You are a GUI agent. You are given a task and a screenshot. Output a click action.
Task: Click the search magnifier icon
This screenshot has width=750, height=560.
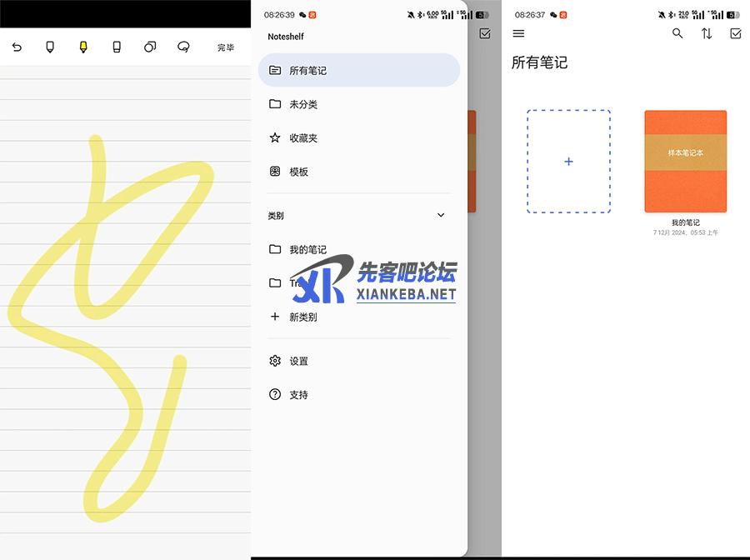coord(677,33)
